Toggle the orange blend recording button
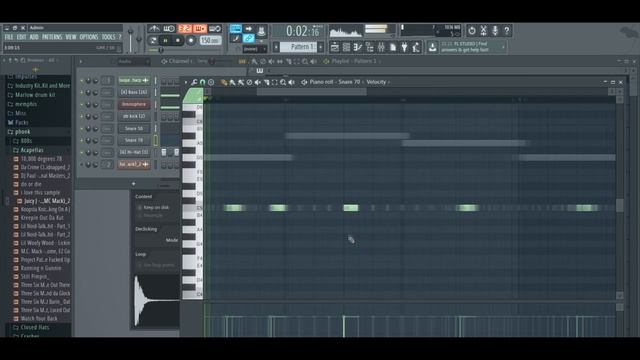Image resolution: width=640 pixels, height=360 pixels. click(200, 29)
